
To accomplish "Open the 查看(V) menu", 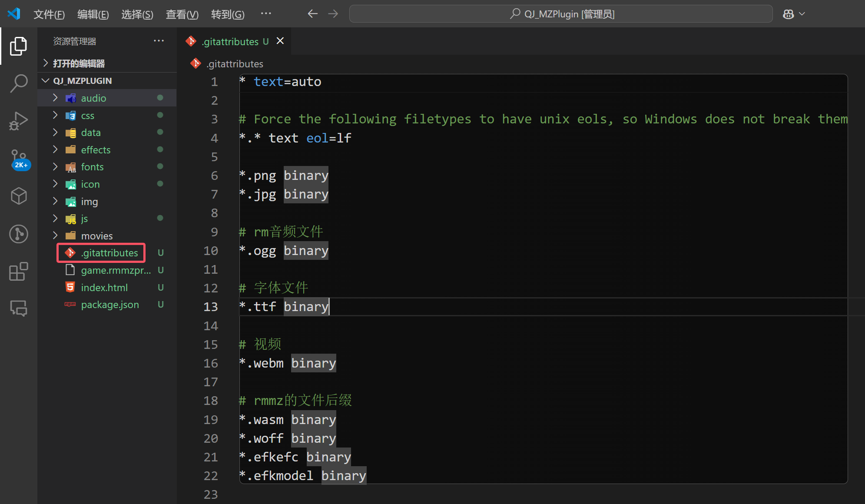I will (182, 14).
